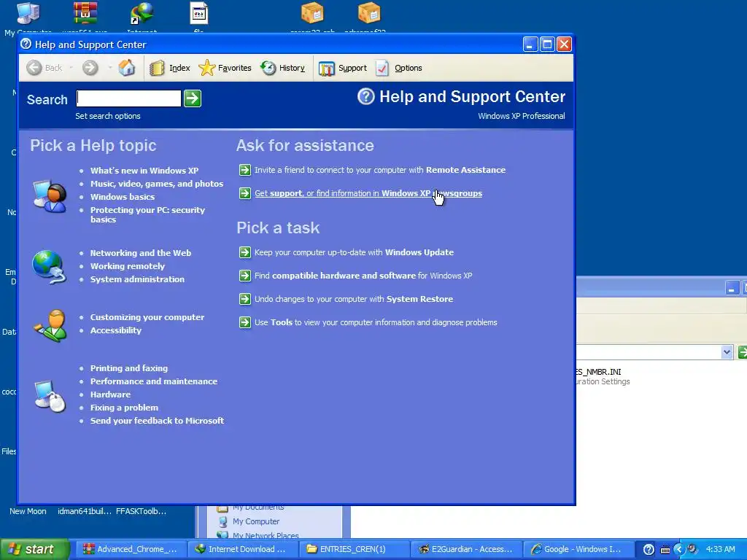Open Protecting your PC security basics
Image resolution: width=747 pixels, height=560 pixels.
pyautogui.click(x=147, y=215)
